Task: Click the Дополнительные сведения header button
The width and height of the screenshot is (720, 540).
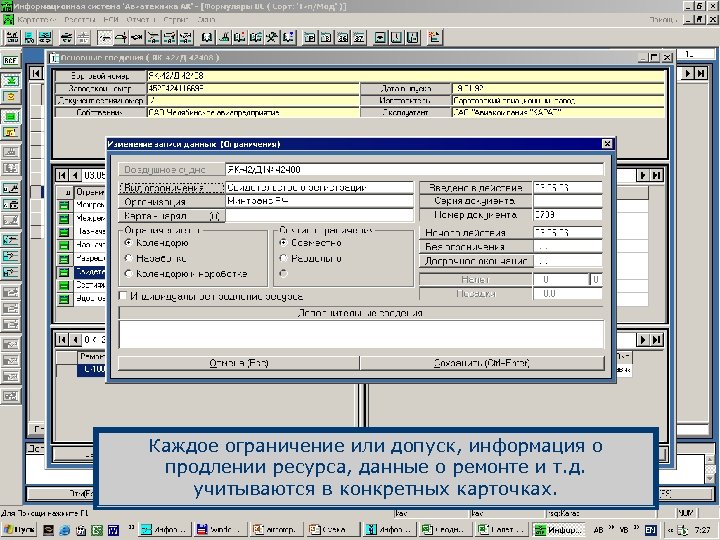Action: pos(360,313)
